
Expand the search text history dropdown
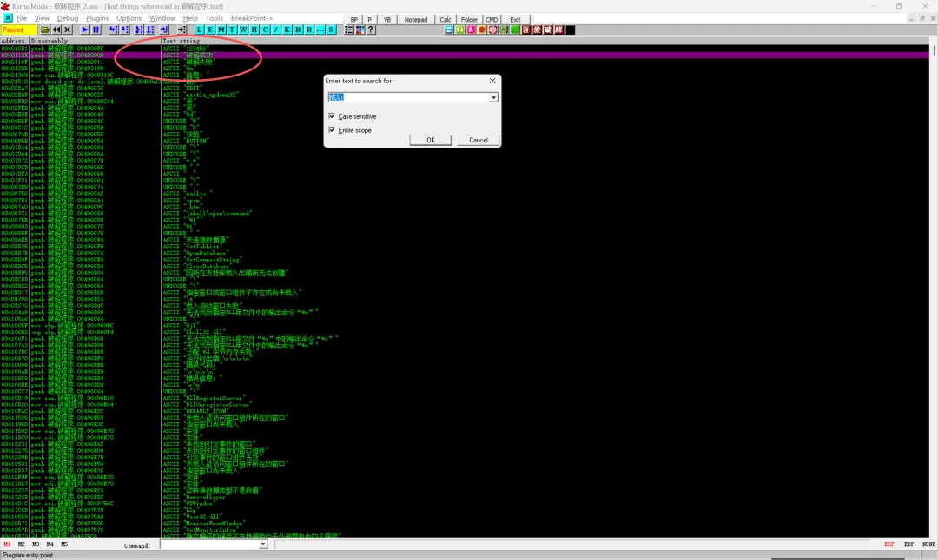[x=493, y=97]
